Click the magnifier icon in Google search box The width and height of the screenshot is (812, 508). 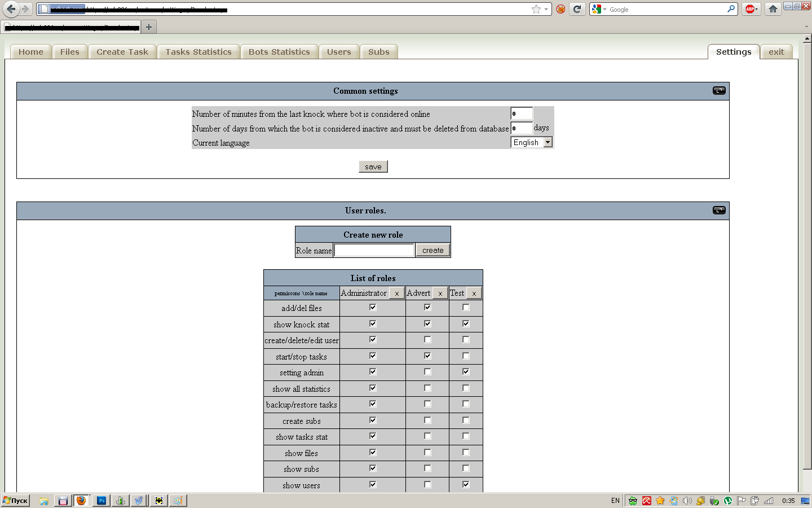click(731, 9)
